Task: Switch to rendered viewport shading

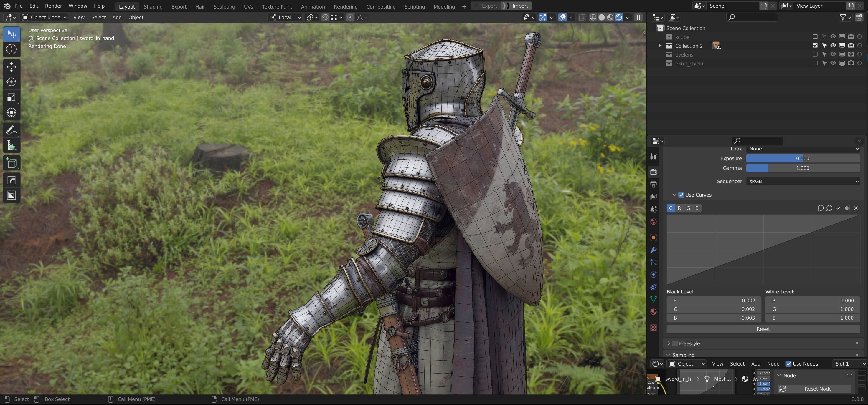Action: point(619,17)
